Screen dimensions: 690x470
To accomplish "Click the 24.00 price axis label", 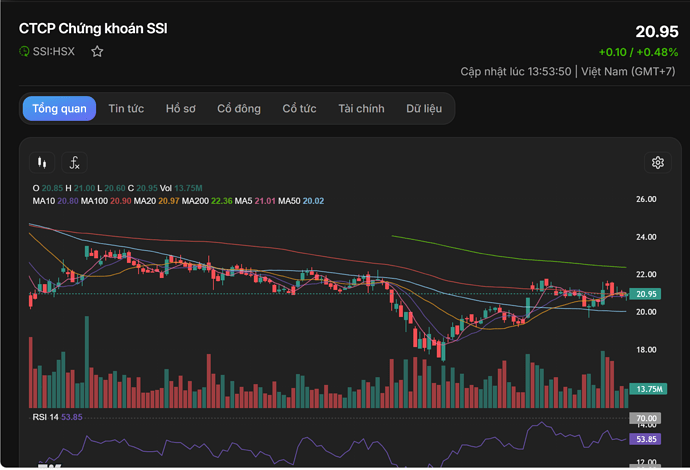I will coord(646,237).
